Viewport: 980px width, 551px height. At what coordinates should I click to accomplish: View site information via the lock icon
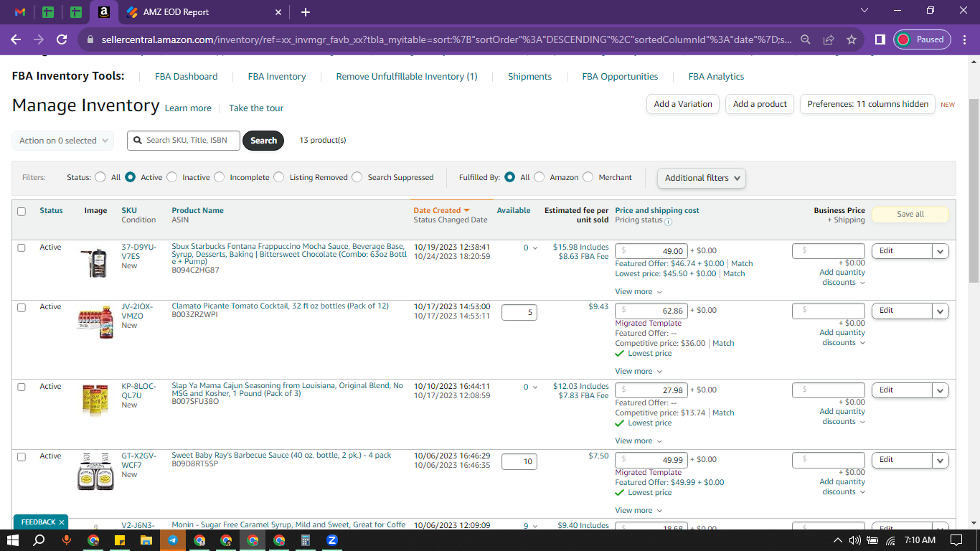pos(90,39)
